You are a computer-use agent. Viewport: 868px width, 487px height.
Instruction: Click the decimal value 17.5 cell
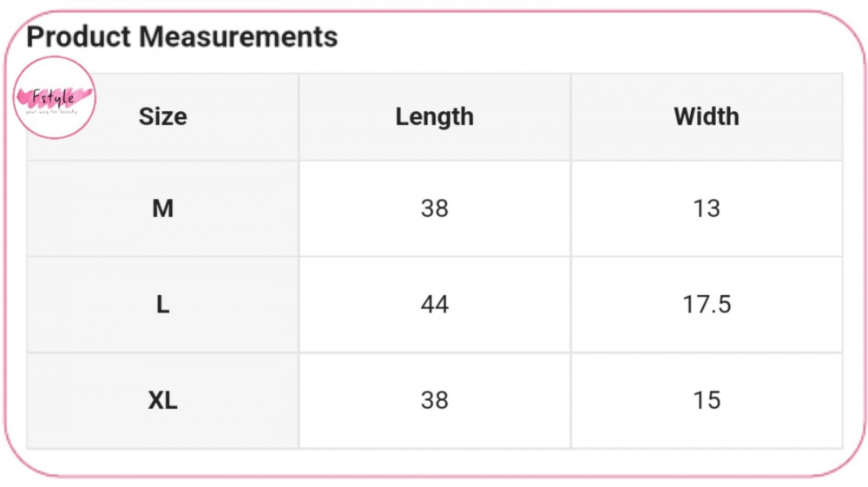(707, 305)
